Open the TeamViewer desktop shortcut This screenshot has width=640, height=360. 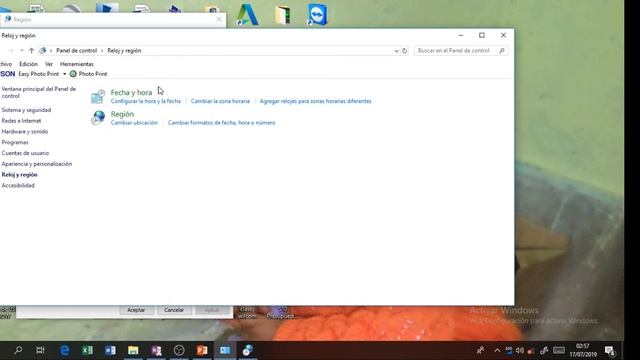tap(318, 15)
